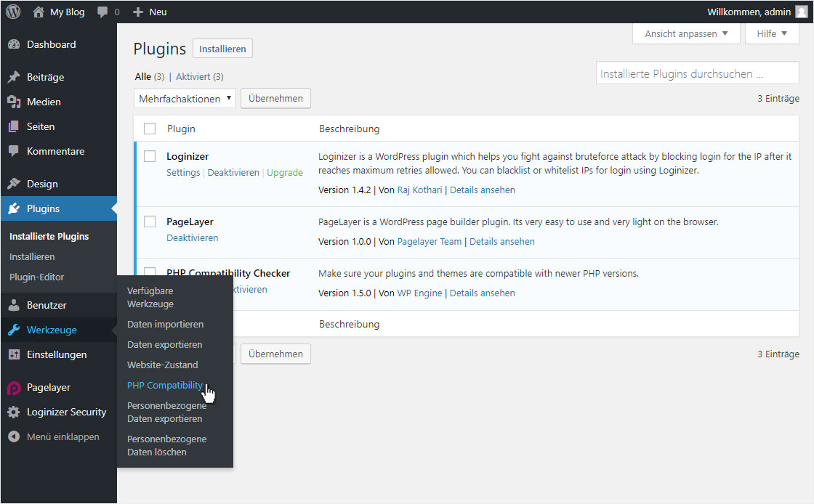Open Loginizer Settings link
The height and width of the screenshot is (504, 814).
(x=182, y=173)
